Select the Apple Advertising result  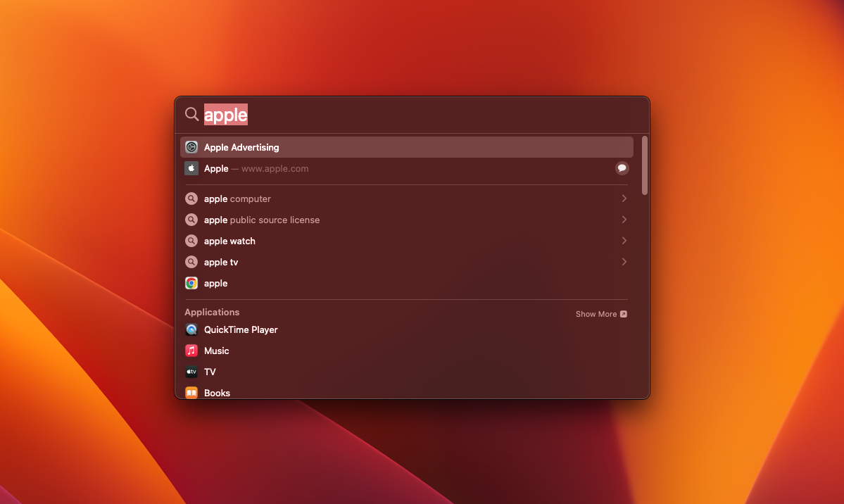coord(406,147)
